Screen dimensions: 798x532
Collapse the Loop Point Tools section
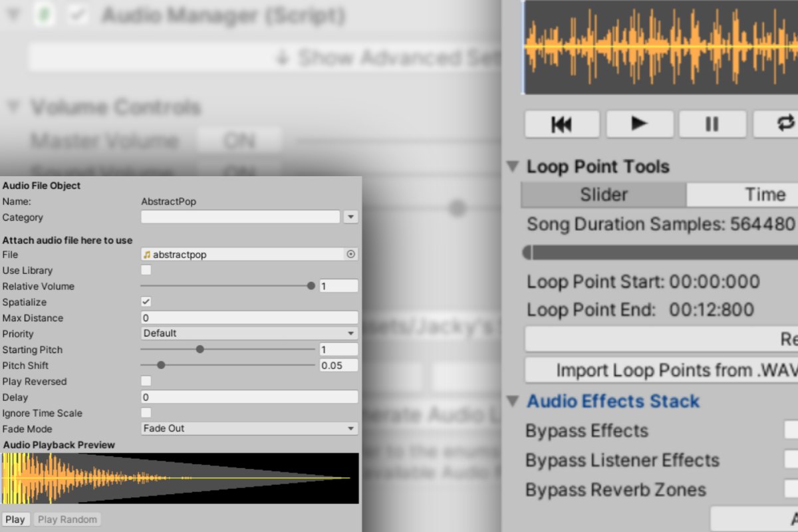click(x=512, y=166)
